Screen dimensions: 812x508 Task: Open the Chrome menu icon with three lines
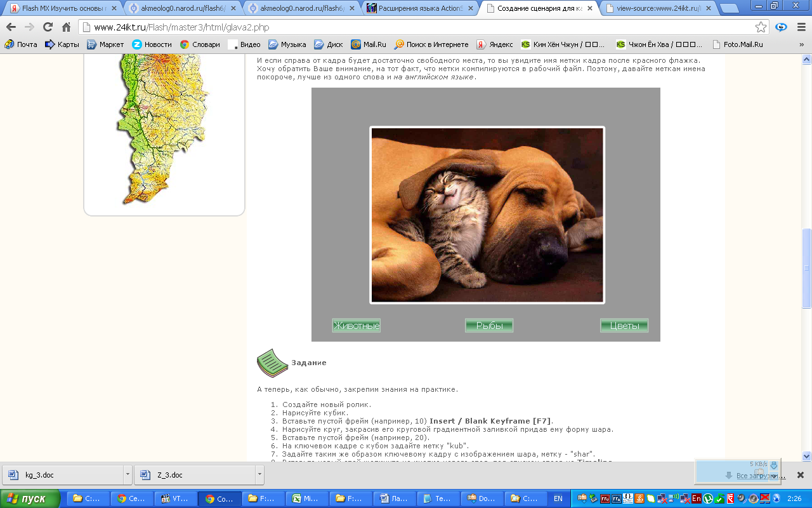(801, 27)
